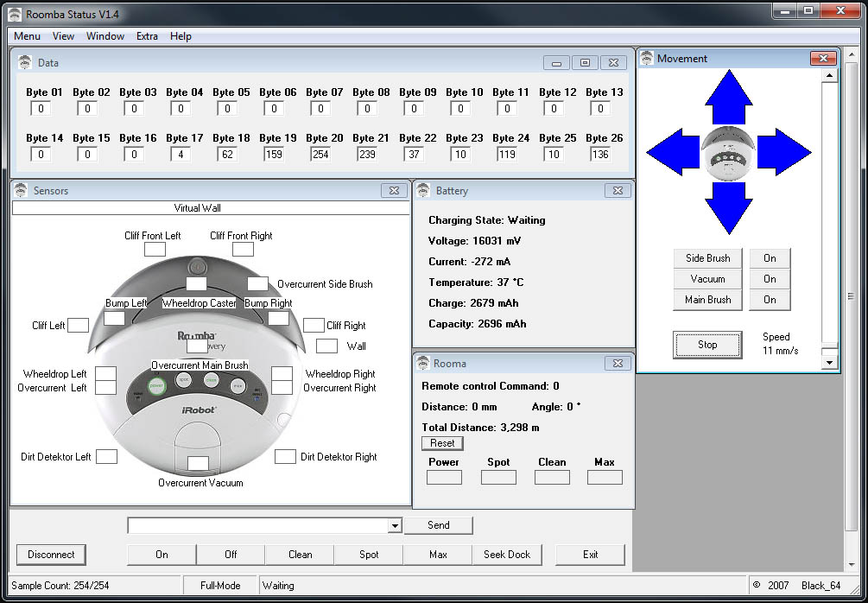868x603 pixels.
Task: Click the main workspace vertical scrollbar thumb
Action: click(852, 296)
